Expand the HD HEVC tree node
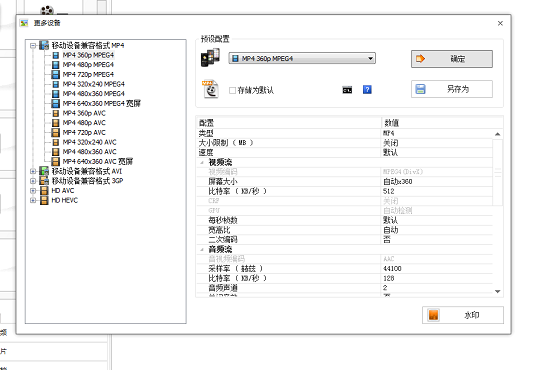 coord(33,200)
